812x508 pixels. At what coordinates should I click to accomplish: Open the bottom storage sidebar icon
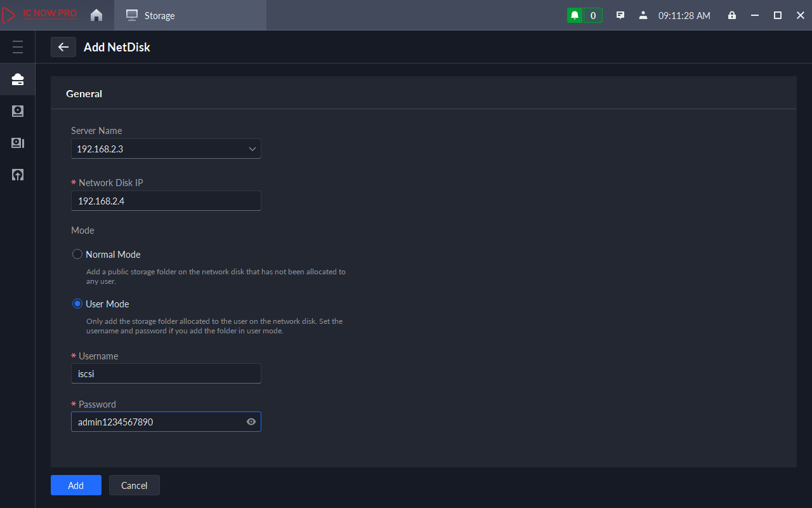pyautogui.click(x=18, y=175)
